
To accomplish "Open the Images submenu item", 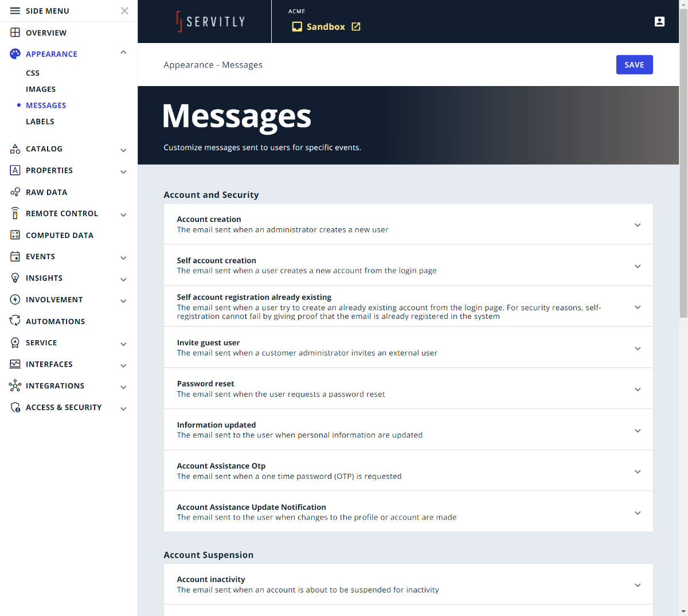I will tap(41, 89).
